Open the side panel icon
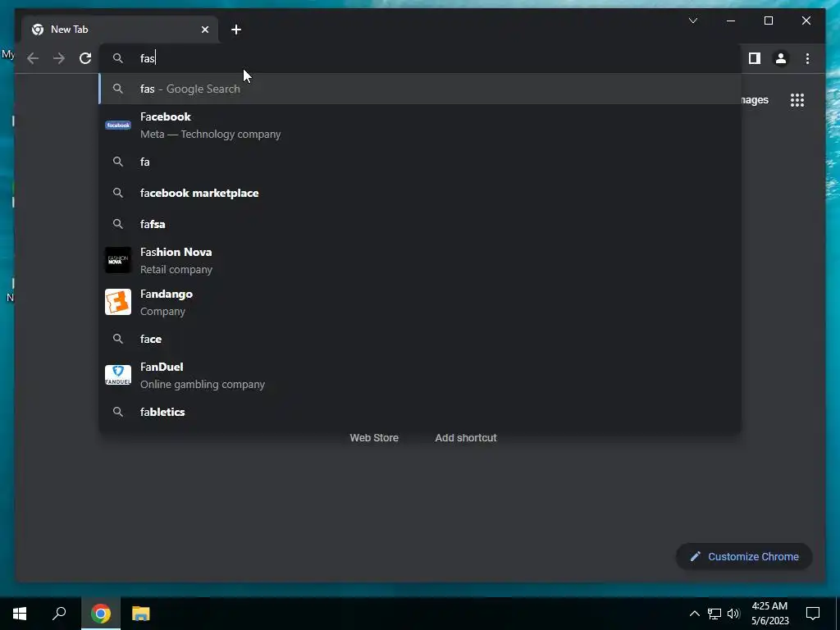Viewport: 840px width, 630px height. 755,58
